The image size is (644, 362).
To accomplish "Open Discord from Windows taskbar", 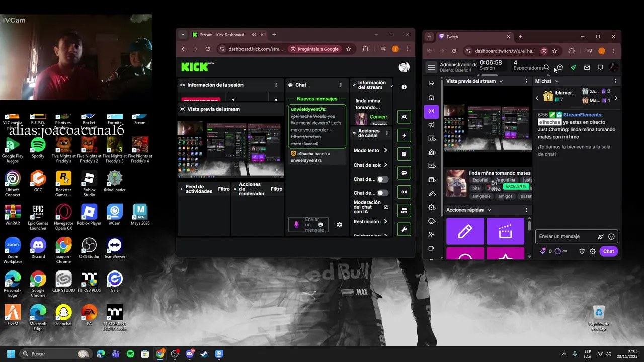I will [189, 354].
